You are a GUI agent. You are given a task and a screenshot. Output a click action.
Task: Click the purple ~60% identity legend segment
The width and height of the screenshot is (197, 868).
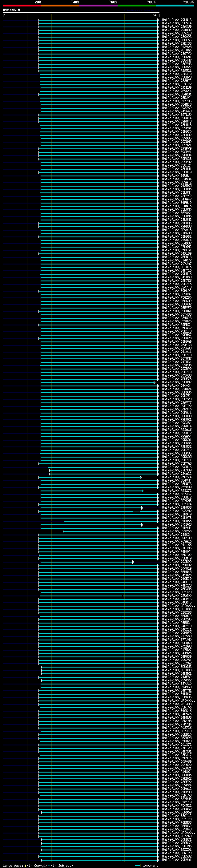pyautogui.click(x=98, y=6)
